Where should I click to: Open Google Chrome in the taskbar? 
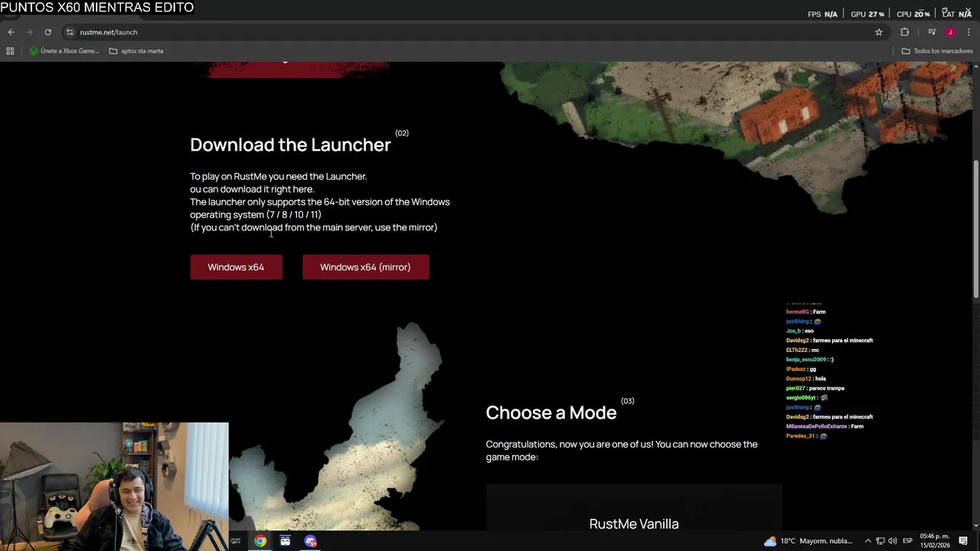[260, 541]
